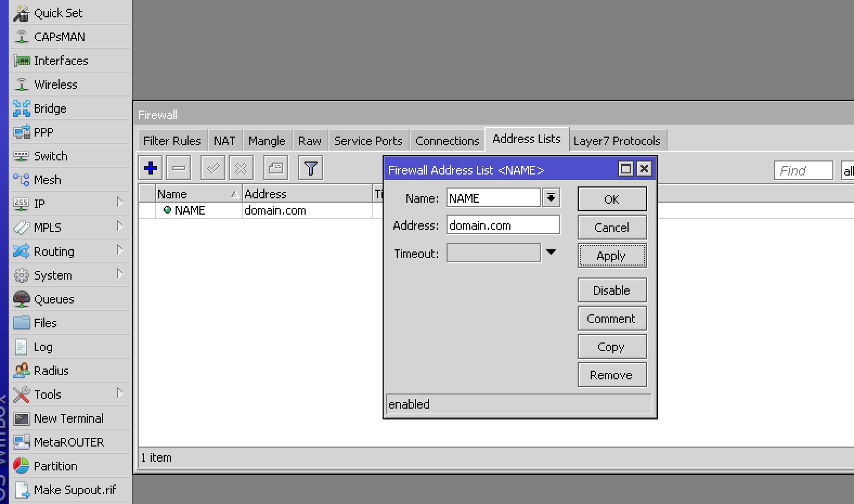Add new address list entry with plus

click(x=151, y=168)
